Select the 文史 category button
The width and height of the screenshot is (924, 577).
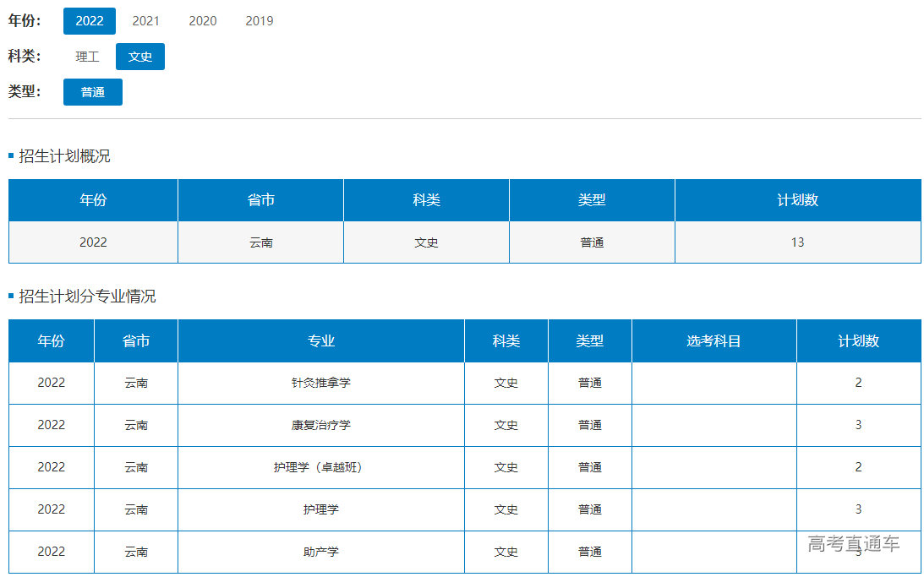tap(140, 57)
